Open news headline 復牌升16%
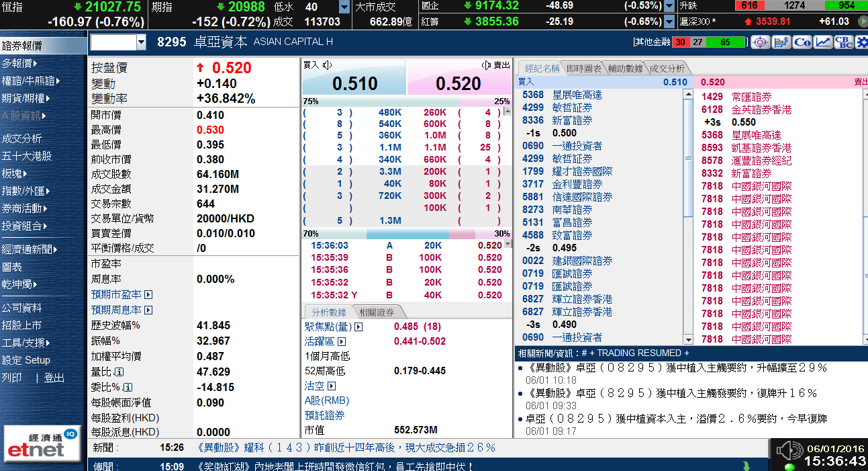This screenshot has height=471, width=868. point(673,393)
